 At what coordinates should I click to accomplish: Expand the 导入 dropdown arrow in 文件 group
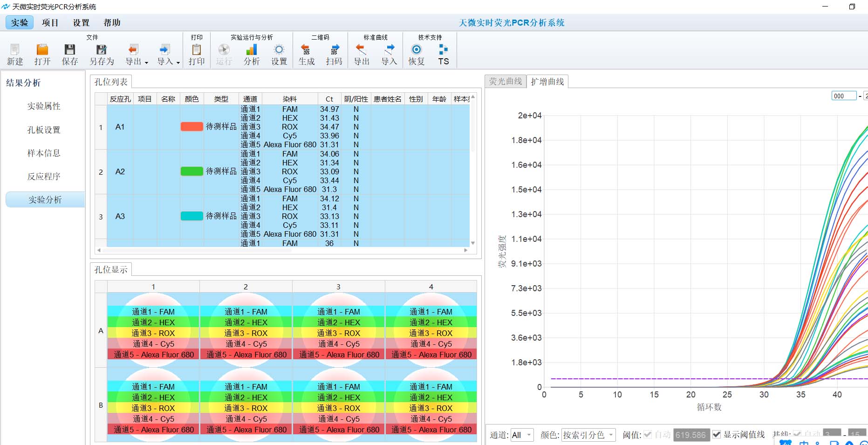(x=178, y=62)
